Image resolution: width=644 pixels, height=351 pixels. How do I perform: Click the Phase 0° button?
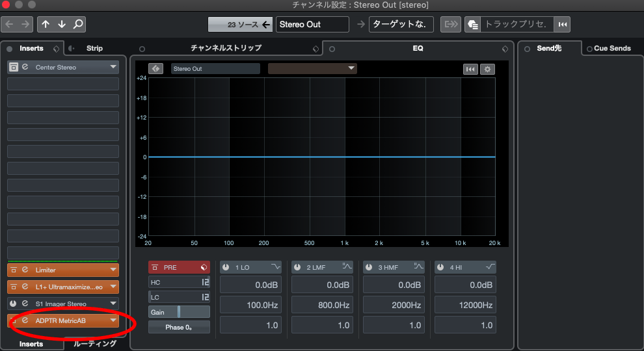coord(179,327)
